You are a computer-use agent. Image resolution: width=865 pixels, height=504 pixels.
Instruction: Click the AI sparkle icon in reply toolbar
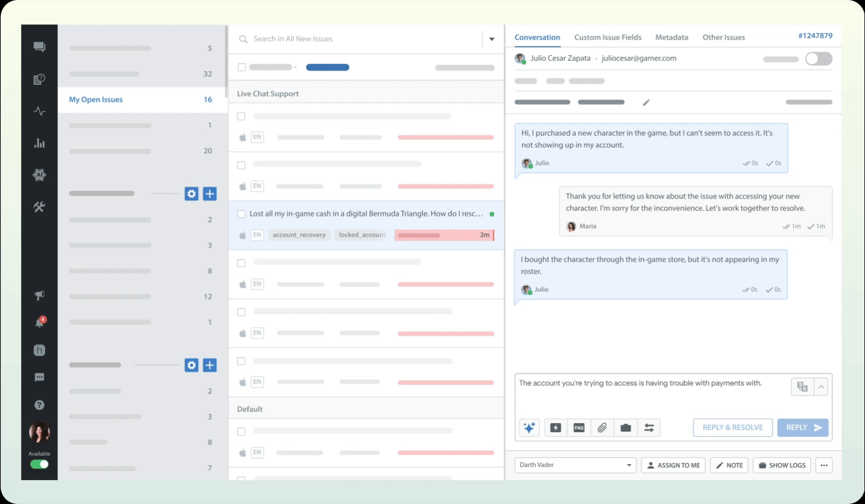pos(529,428)
